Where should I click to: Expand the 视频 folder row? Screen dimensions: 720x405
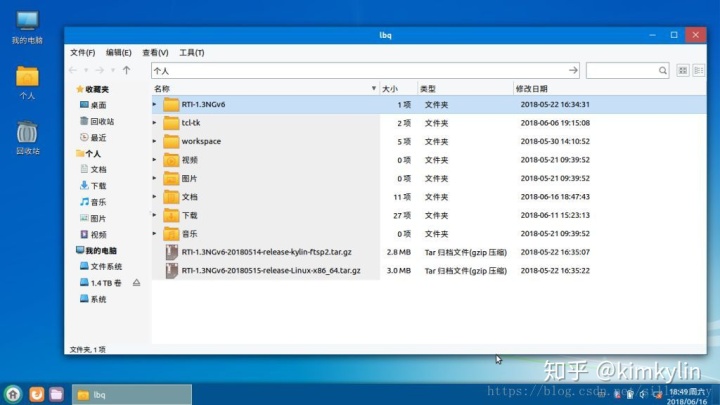click(x=155, y=159)
